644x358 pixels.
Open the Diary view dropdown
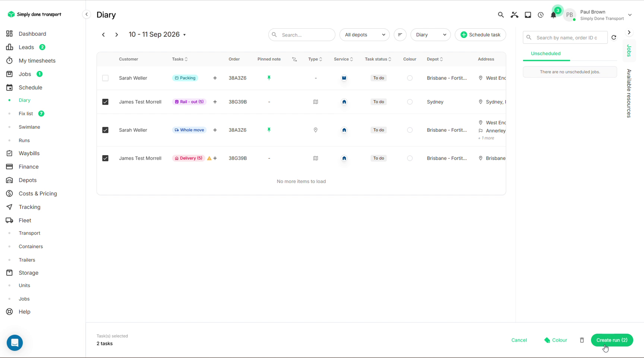click(x=430, y=35)
